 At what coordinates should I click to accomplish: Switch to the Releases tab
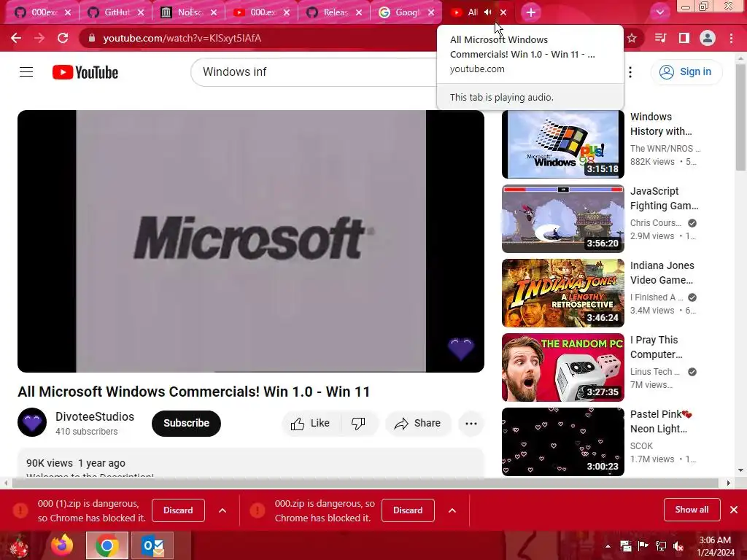tap(334, 12)
